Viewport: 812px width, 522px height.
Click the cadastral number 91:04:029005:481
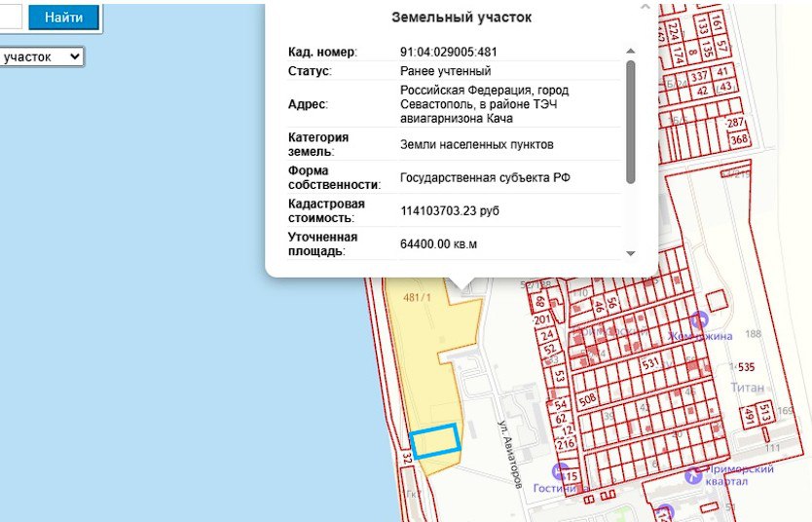pos(455,51)
